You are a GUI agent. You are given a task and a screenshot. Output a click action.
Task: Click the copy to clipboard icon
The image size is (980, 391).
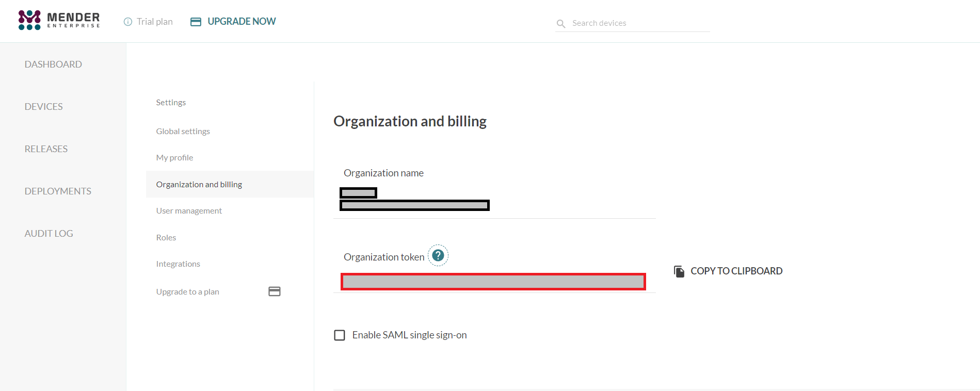[x=679, y=271]
